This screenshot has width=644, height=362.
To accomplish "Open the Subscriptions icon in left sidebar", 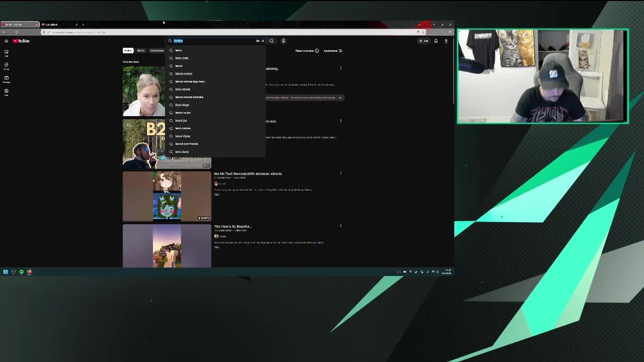I will 6,79.
